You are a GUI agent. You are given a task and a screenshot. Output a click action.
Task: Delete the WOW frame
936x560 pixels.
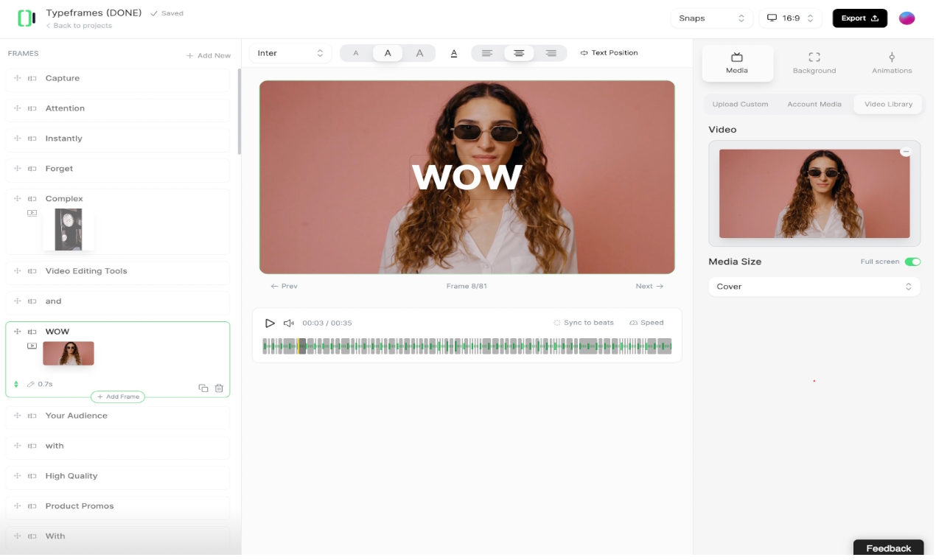pyautogui.click(x=219, y=388)
